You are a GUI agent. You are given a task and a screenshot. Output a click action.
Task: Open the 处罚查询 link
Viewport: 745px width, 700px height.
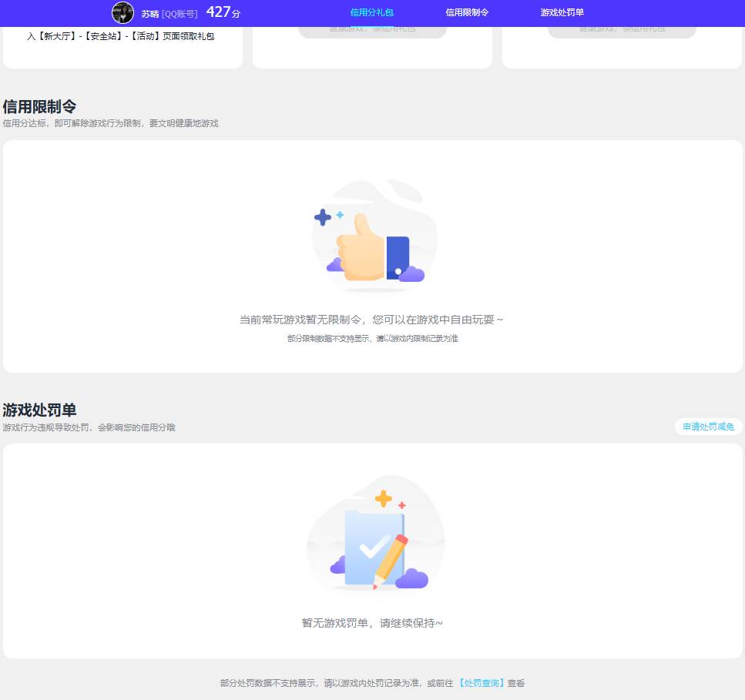[x=482, y=683]
